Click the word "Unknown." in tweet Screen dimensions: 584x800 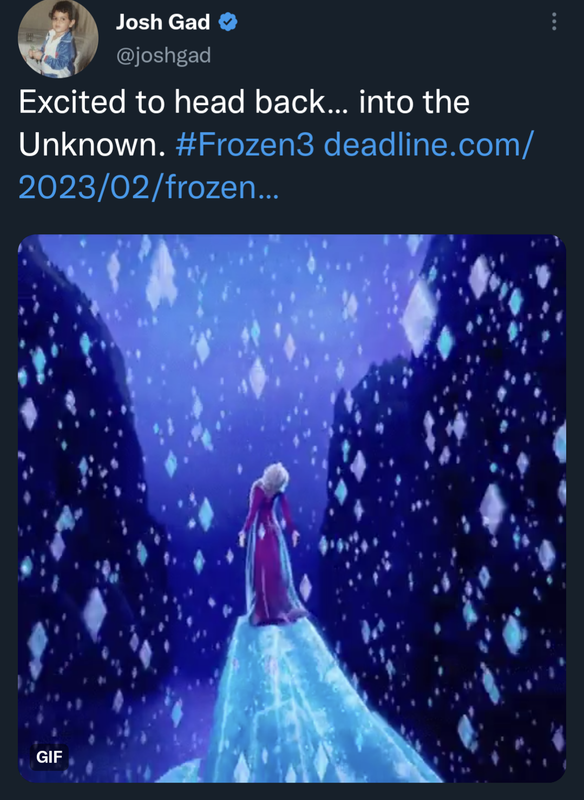pos(92,144)
